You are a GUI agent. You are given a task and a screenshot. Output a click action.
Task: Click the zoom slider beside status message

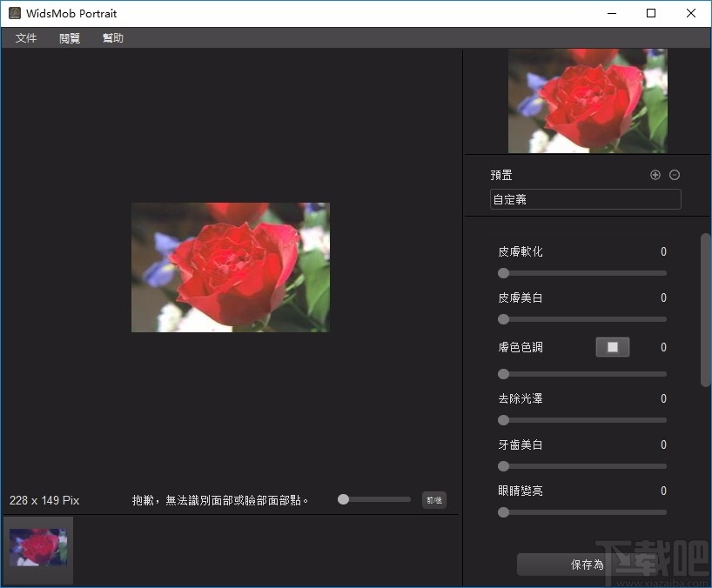[x=374, y=499]
